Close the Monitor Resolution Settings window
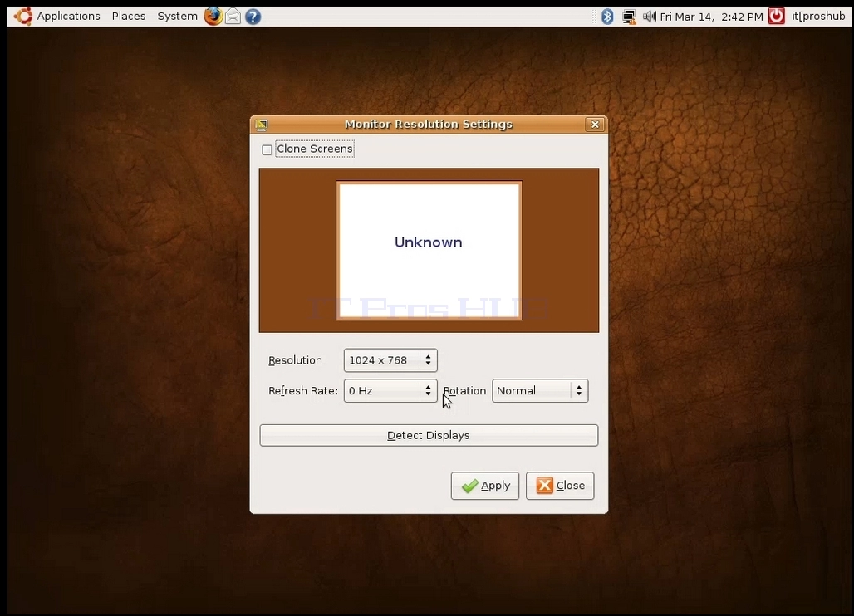Viewport: 854px width, 616px height. pyautogui.click(x=595, y=125)
